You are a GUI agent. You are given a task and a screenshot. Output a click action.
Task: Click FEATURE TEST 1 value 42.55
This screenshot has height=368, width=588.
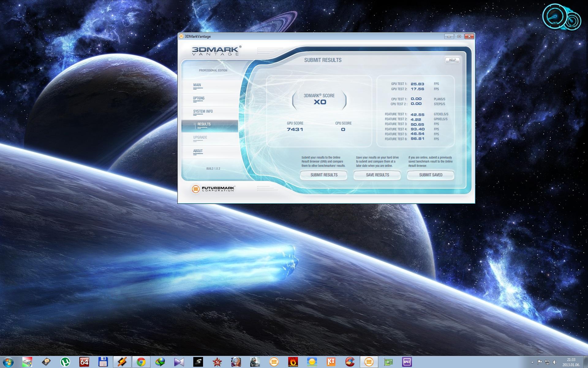(x=417, y=114)
